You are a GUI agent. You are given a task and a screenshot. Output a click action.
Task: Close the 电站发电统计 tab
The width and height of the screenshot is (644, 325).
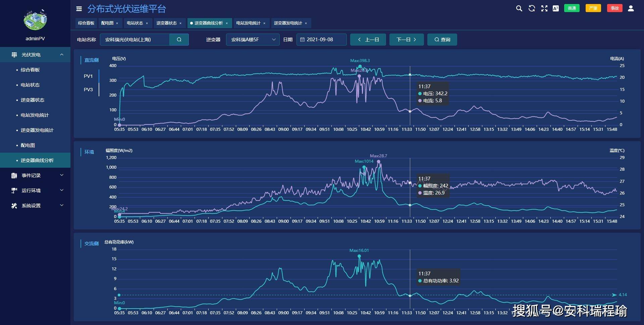[x=264, y=23]
